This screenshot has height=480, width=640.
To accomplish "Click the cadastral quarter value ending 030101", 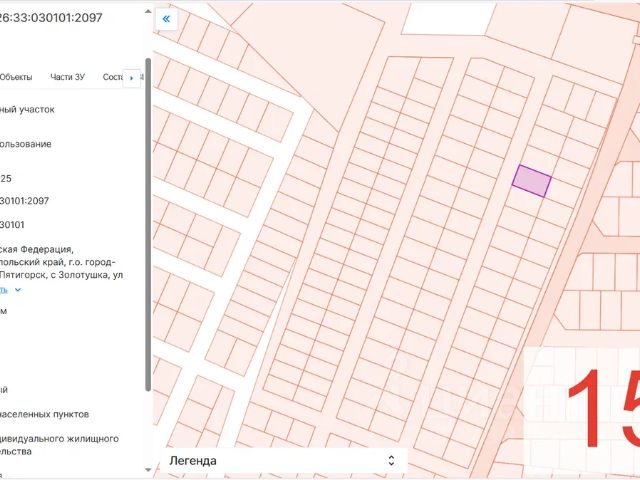I will point(12,225).
